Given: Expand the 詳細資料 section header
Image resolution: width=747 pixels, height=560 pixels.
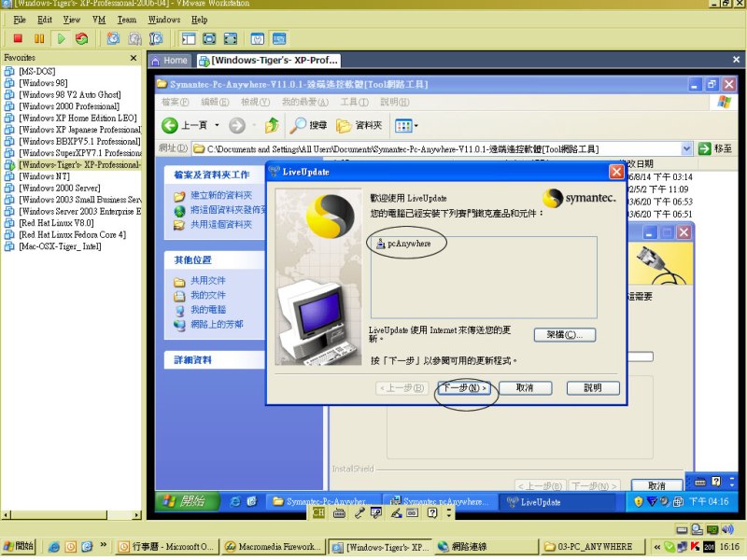Looking at the screenshot, I should [x=215, y=360].
